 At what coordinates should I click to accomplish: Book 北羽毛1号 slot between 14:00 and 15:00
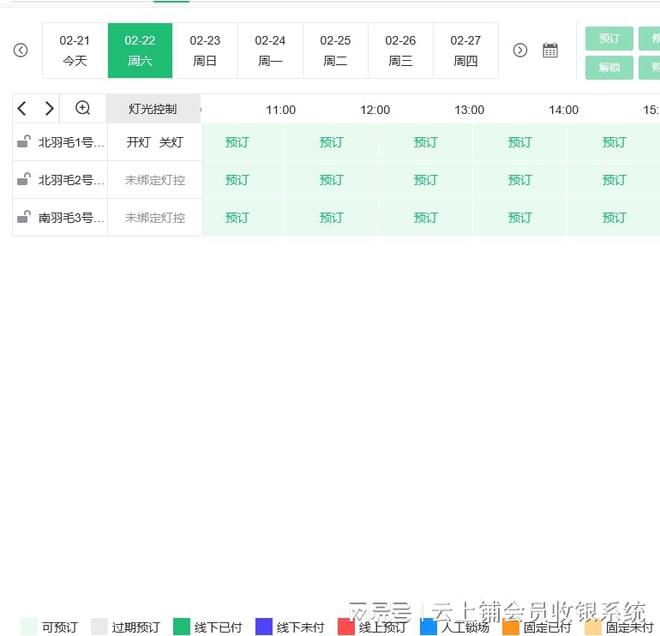(x=614, y=142)
